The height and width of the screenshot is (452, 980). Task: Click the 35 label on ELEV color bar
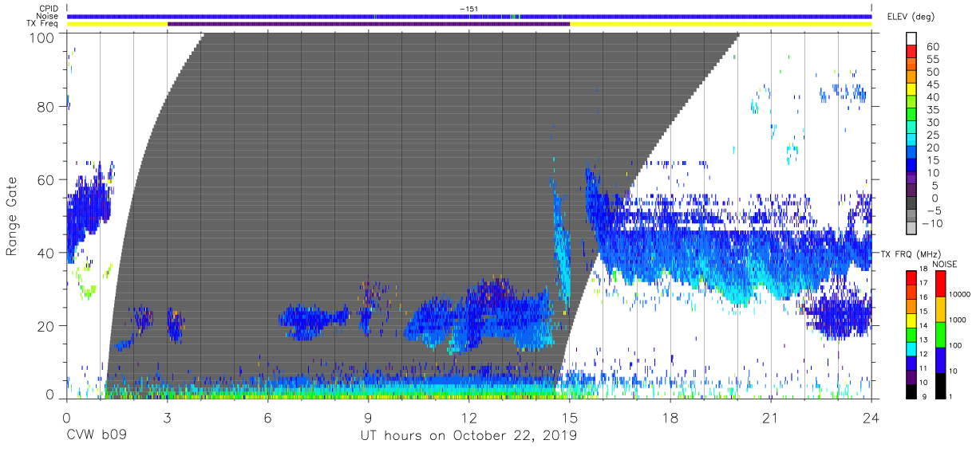(932, 110)
